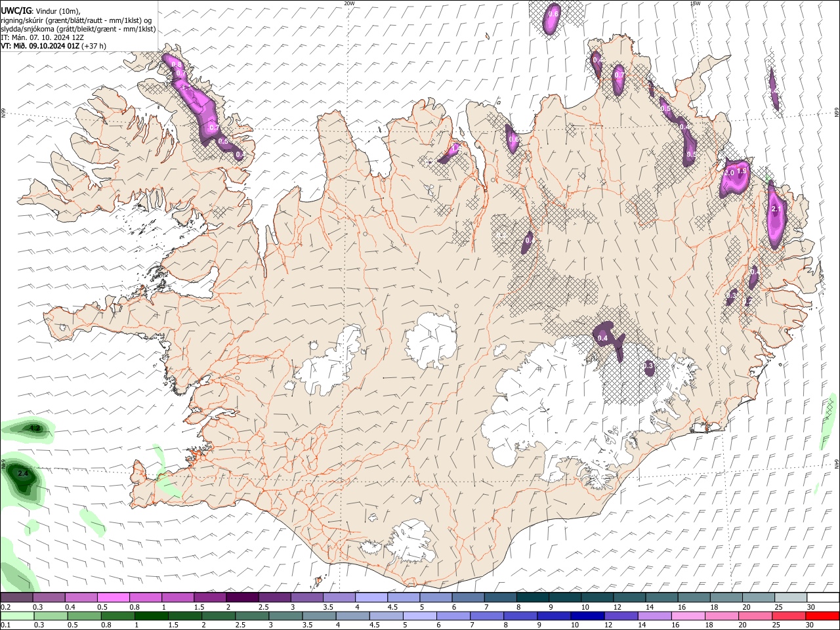Screen dimensions: 840x630
Task: Select the bottom-row red swatch after 30
Action: click(822, 616)
